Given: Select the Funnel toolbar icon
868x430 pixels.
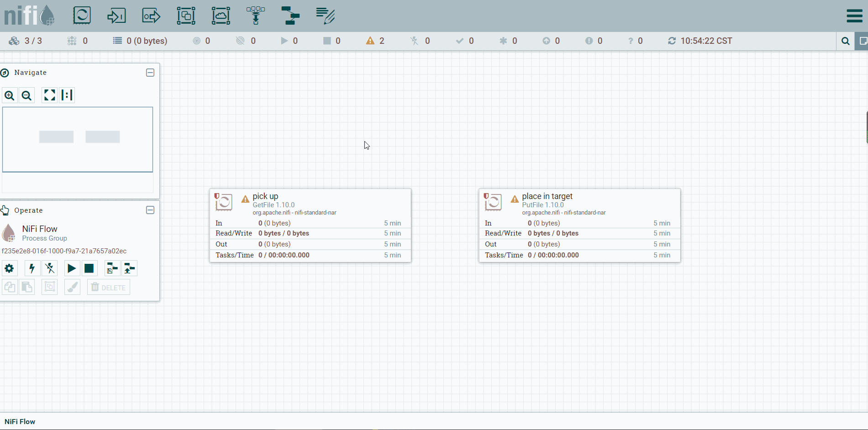Looking at the screenshot, I should (256, 16).
